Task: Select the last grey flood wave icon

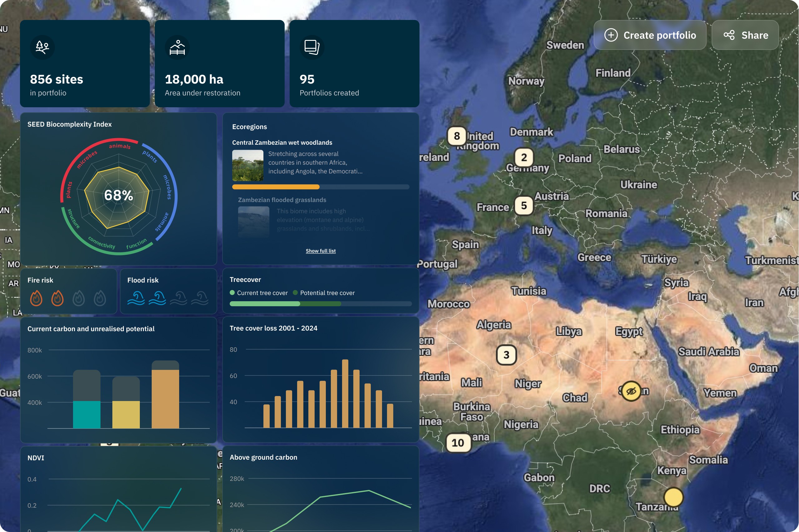Action: pyautogui.click(x=200, y=298)
